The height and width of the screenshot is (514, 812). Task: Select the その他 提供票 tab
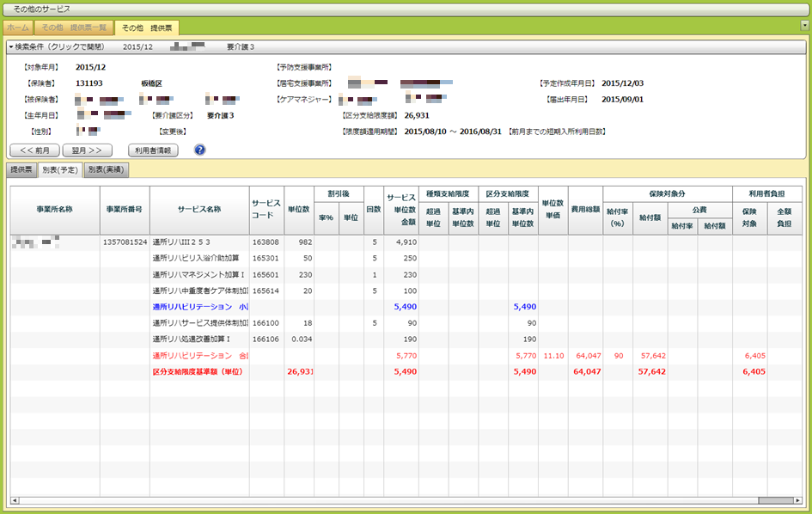[x=147, y=28]
